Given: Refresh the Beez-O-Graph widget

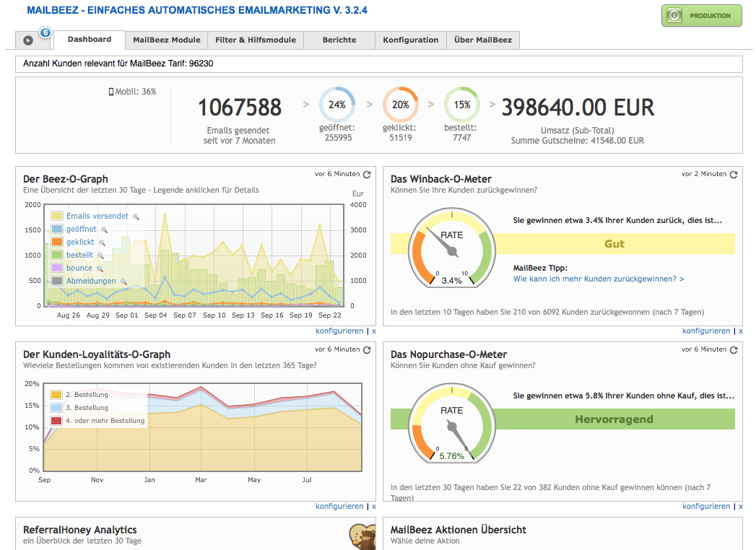Looking at the screenshot, I should [x=367, y=174].
